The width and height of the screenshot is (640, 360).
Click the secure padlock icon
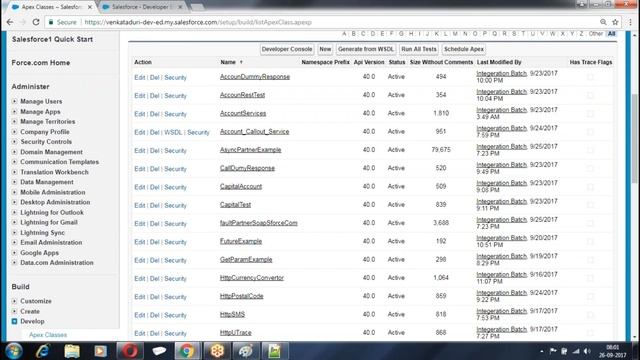tap(51, 22)
